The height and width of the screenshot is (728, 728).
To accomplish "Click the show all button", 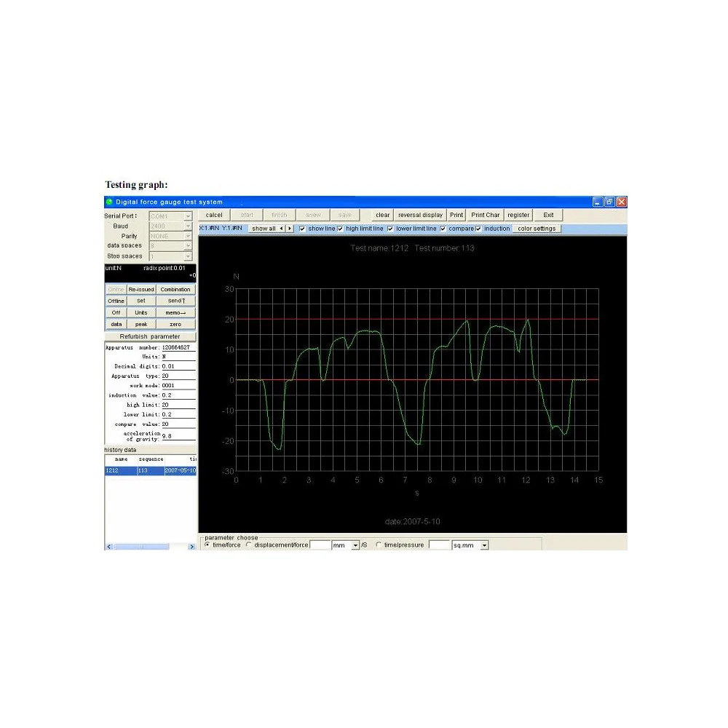I will pyautogui.click(x=264, y=229).
